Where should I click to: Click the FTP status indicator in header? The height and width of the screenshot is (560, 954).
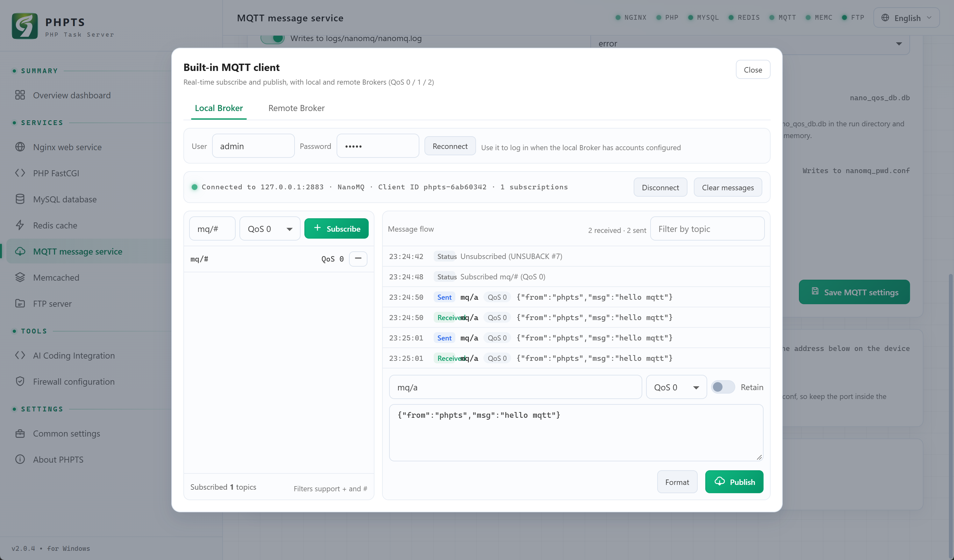tap(853, 17)
